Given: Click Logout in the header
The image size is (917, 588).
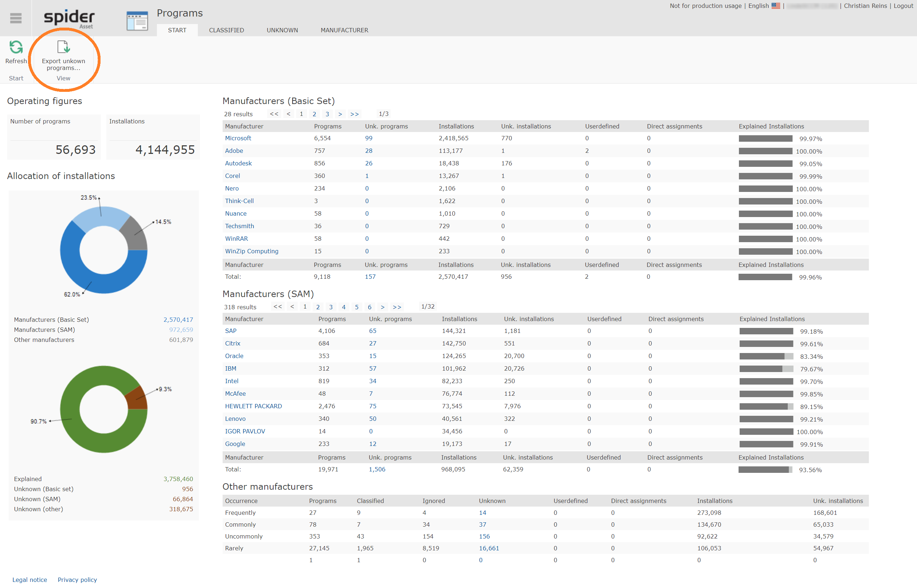Looking at the screenshot, I should point(903,6).
